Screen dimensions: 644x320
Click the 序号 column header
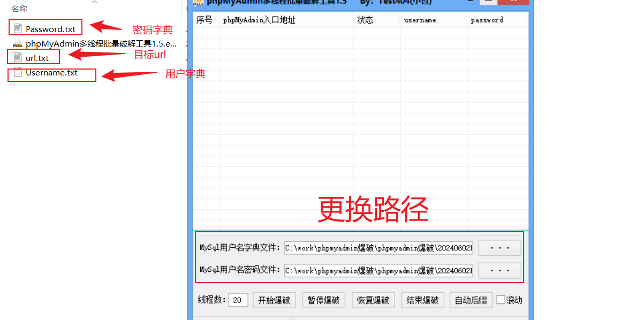coord(206,20)
